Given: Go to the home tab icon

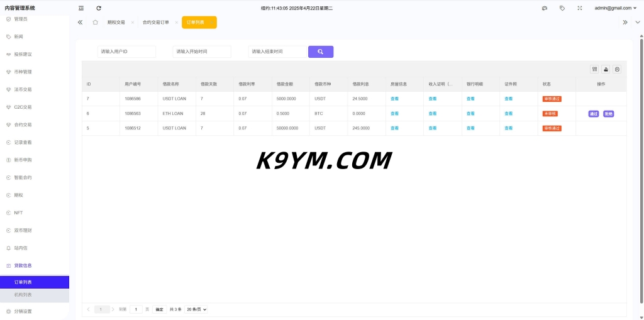Looking at the screenshot, I should [x=96, y=22].
